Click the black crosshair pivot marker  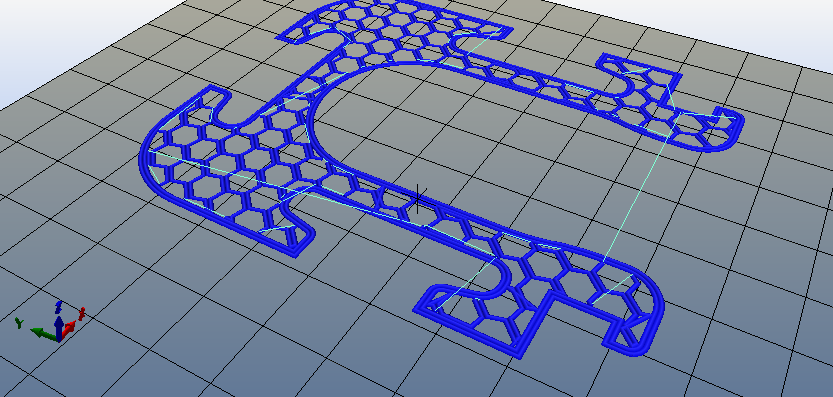pyautogui.click(x=418, y=200)
